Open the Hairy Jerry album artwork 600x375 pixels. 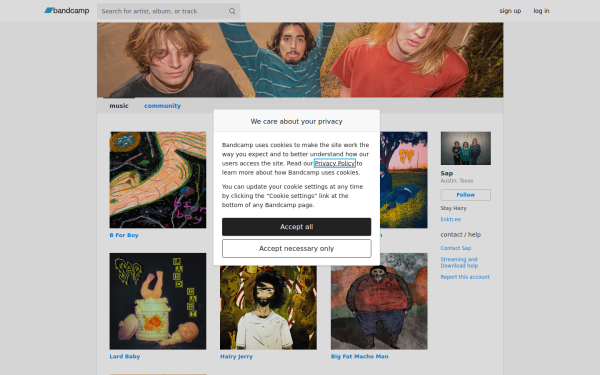[268, 307]
